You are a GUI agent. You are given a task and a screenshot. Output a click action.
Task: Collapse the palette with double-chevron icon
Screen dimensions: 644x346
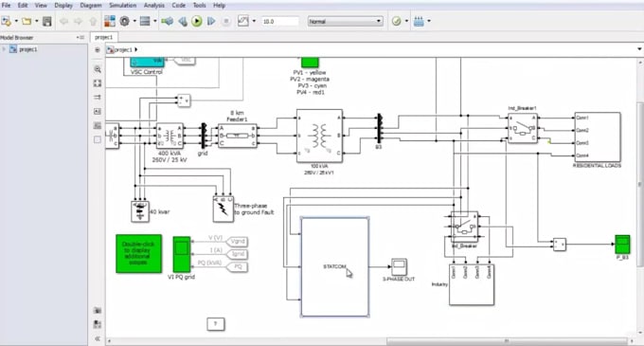(98, 338)
